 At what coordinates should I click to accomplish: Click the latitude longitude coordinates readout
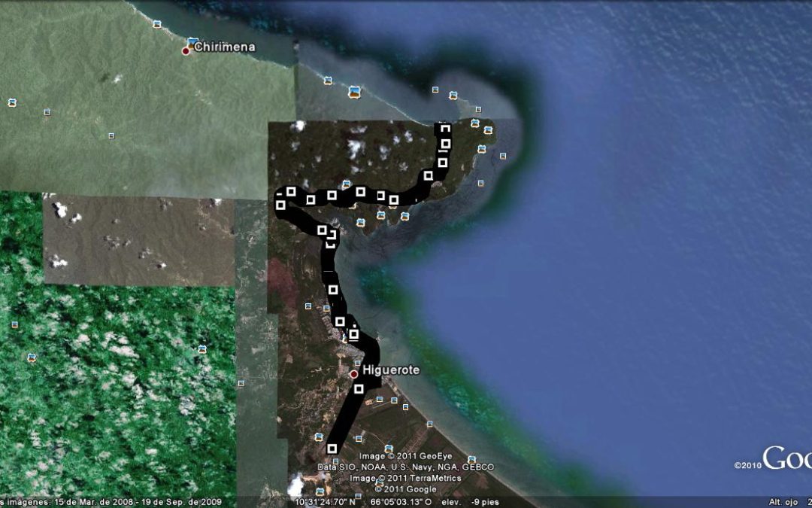(x=362, y=501)
